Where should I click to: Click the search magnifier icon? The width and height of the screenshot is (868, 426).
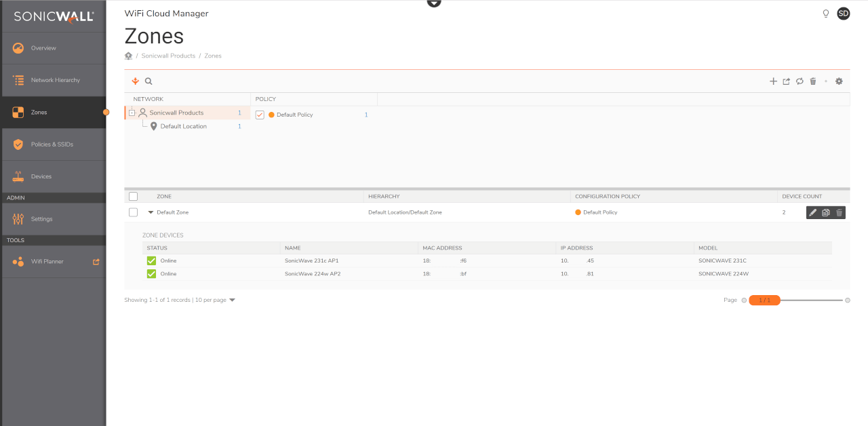point(149,81)
